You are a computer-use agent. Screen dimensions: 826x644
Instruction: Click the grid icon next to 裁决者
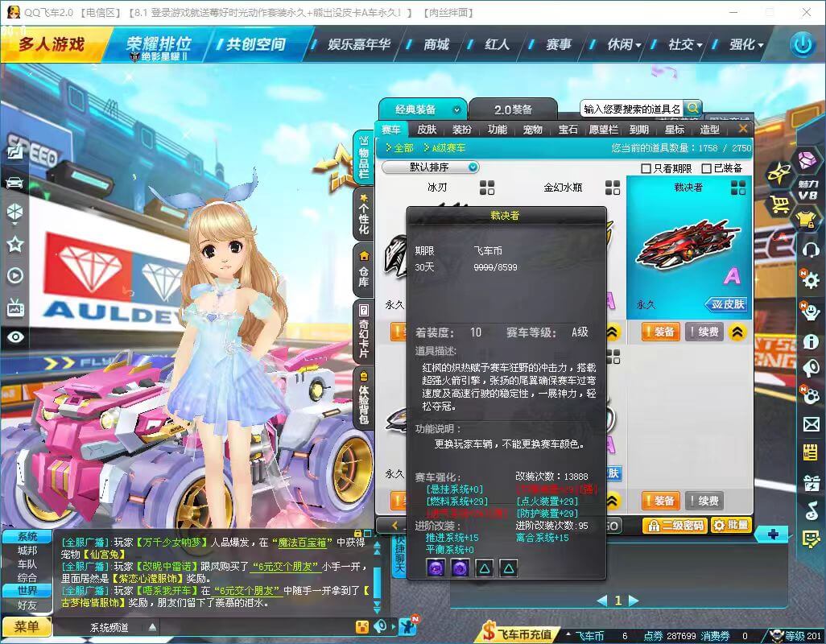pyautogui.click(x=738, y=188)
